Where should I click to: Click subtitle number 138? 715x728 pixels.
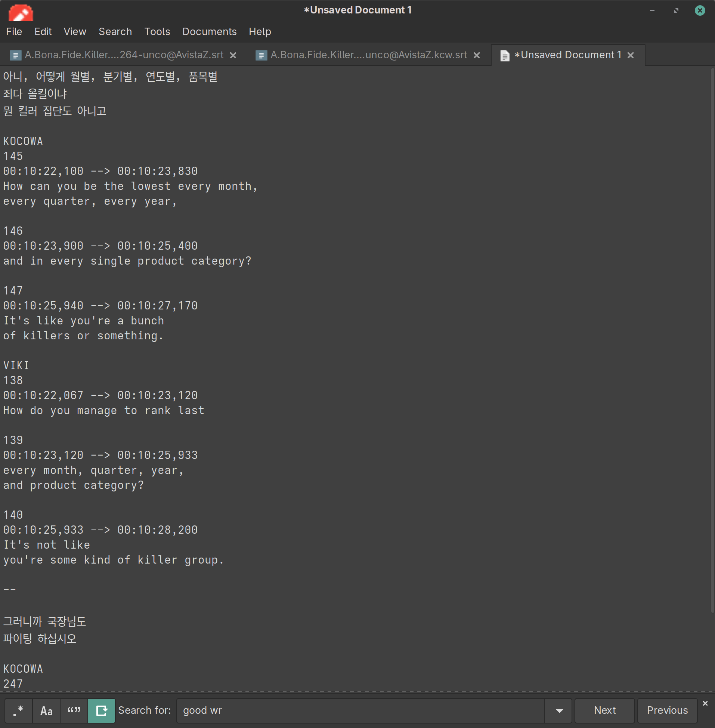tap(13, 380)
